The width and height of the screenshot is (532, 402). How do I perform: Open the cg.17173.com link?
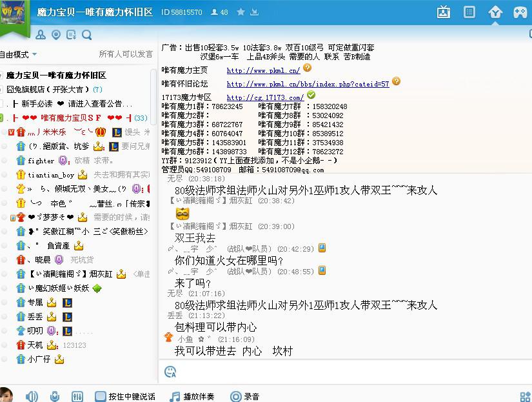(265, 97)
